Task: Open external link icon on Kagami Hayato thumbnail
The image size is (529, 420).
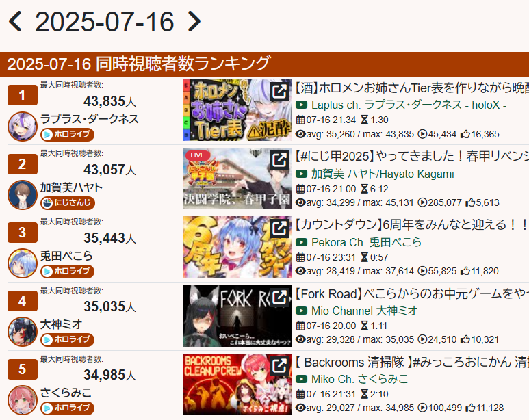Action: pyautogui.click(x=280, y=160)
